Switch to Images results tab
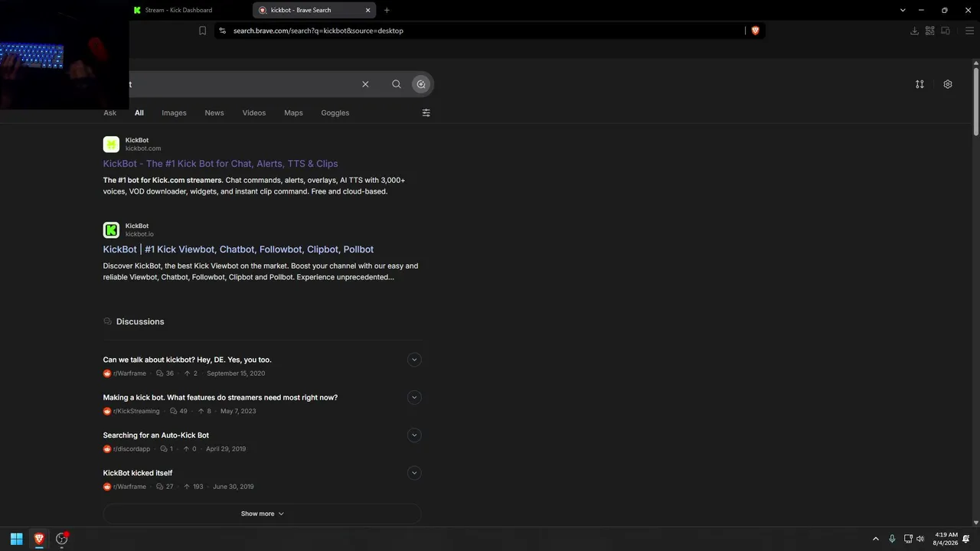The image size is (980, 551). click(x=174, y=112)
